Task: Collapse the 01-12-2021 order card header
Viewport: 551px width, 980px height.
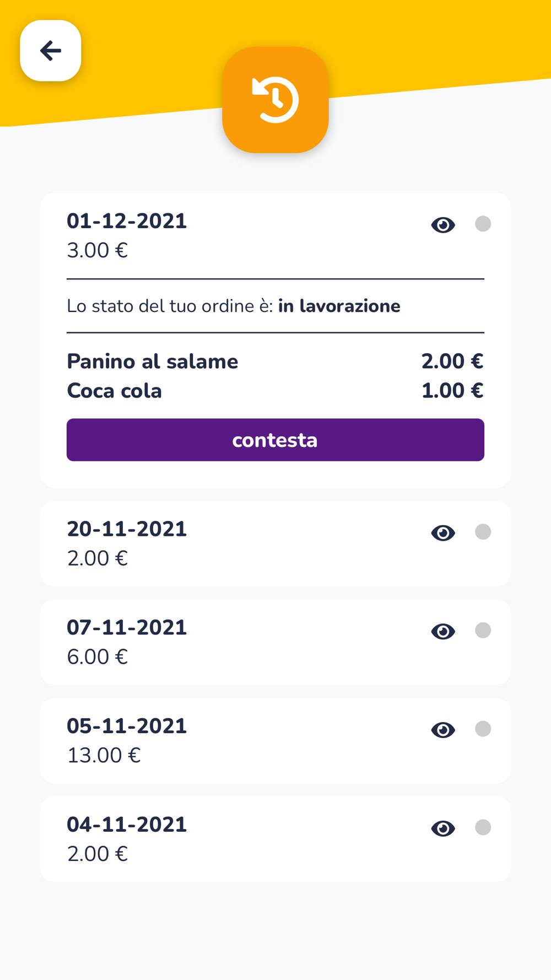Action: 127,222
